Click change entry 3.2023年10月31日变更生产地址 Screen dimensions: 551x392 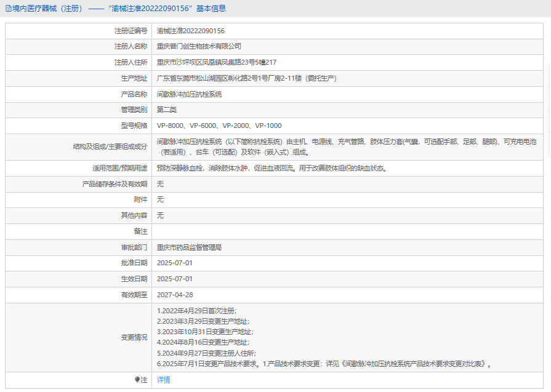click(205, 332)
